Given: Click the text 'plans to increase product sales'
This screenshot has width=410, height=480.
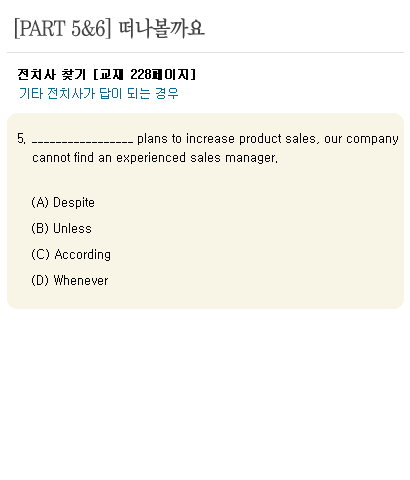Looking at the screenshot, I should (x=227, y=139).
